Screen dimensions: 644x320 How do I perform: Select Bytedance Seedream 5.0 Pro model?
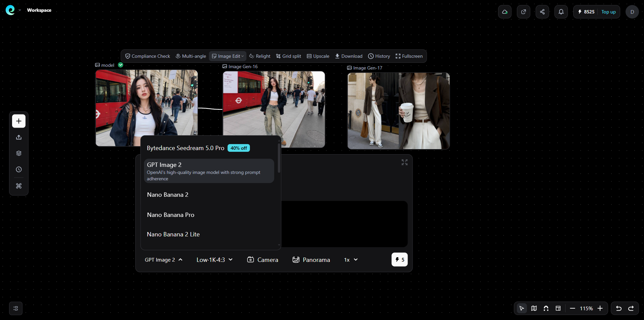click(209, 148)
